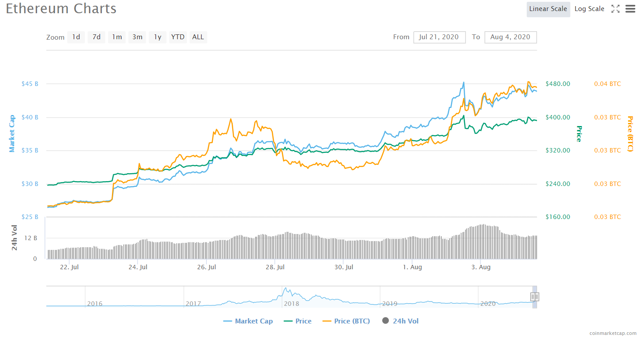The image size is (644, 338).
Task: Click the $30 B market cap label
Action: (30, 184)
